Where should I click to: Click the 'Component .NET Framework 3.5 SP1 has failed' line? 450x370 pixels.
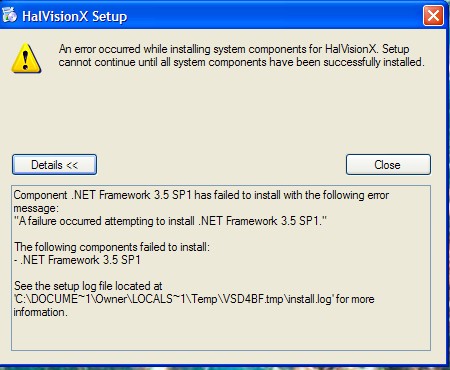(201, 195)
